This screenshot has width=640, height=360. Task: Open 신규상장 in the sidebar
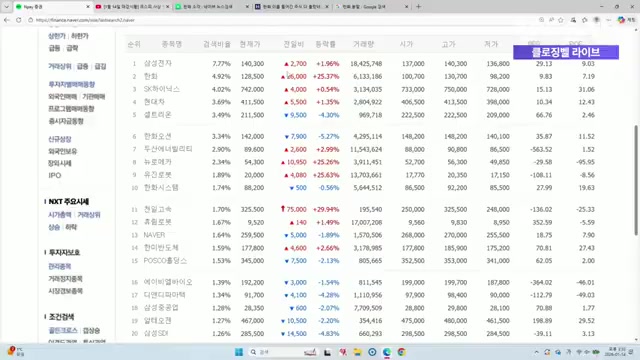(x=60, y=139)
